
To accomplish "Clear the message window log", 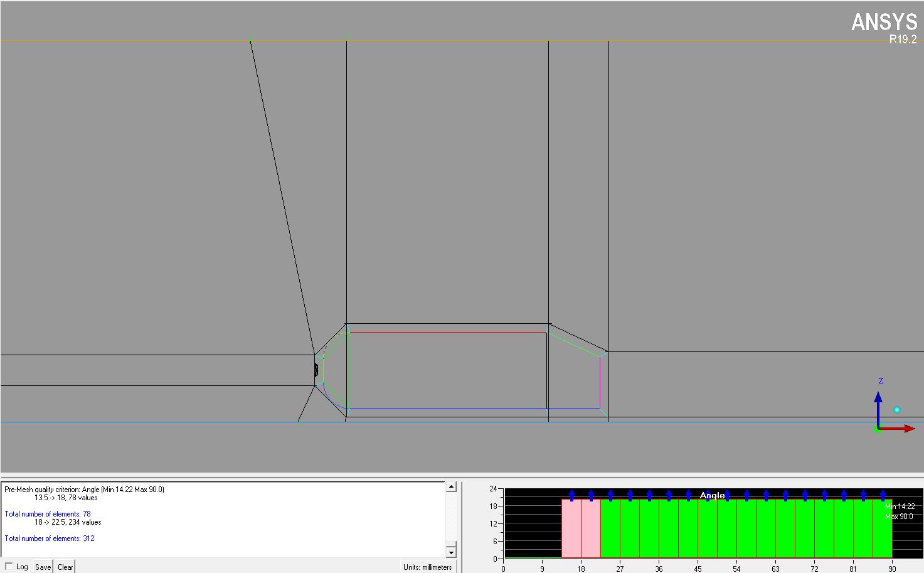I will tap(65, 567).
